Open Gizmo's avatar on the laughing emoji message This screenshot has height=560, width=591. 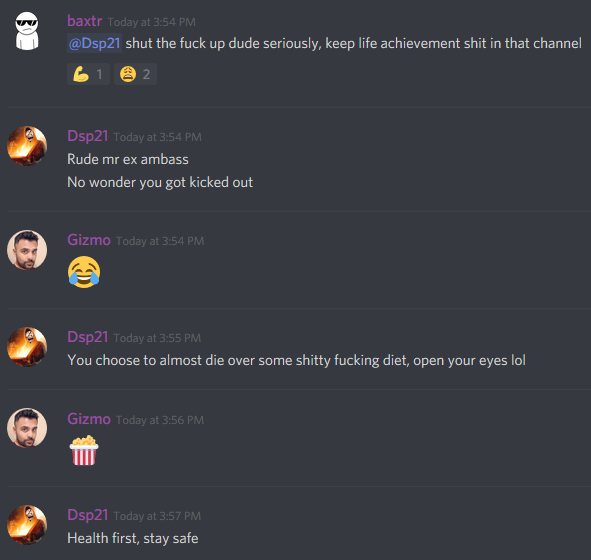click(x=27, y=250)
